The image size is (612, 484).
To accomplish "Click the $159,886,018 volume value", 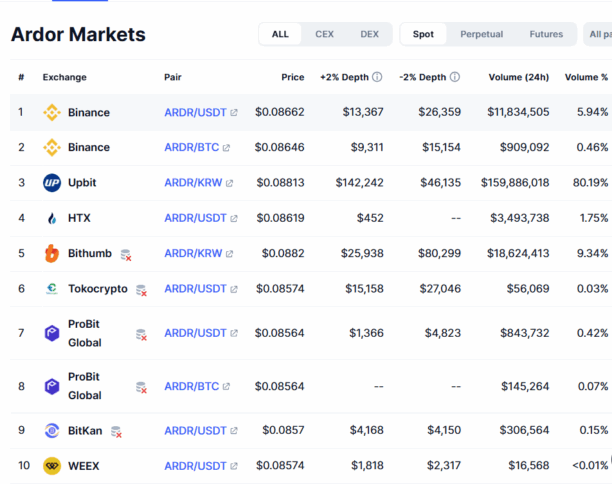I will [515, 183].
